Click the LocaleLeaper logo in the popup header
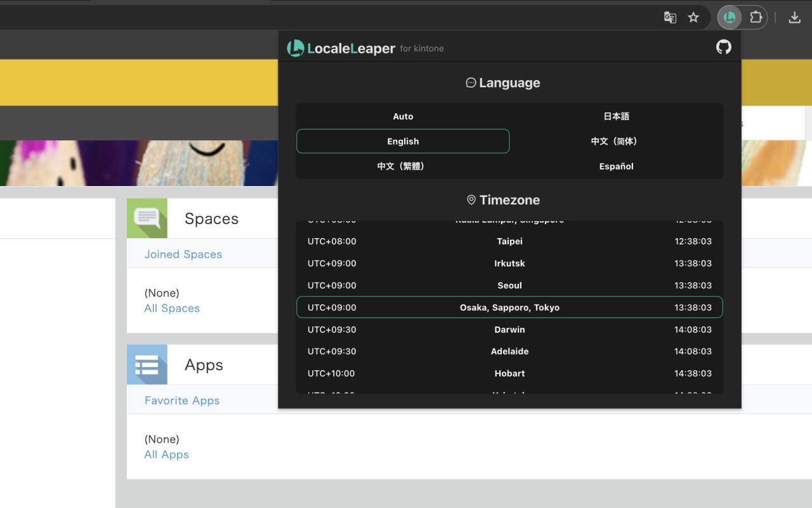The height and width of the screenshot is (508, 812). 341,48
